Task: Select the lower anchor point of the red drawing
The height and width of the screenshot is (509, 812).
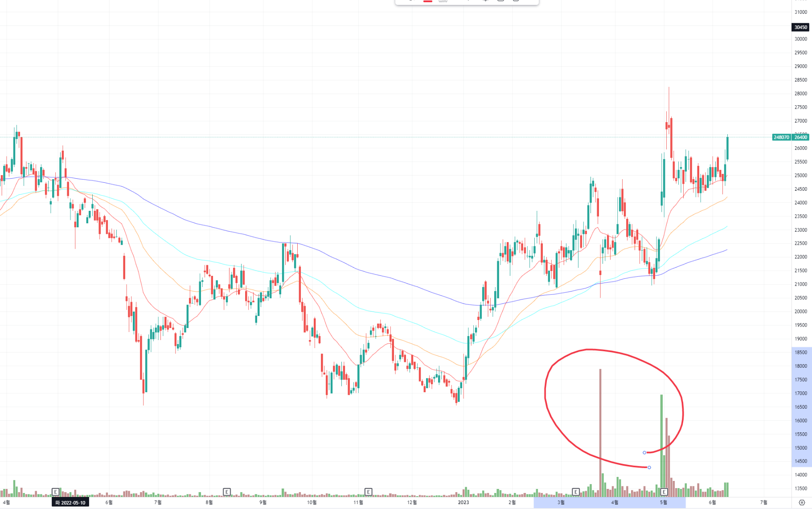Action: (x=649, y=467)
